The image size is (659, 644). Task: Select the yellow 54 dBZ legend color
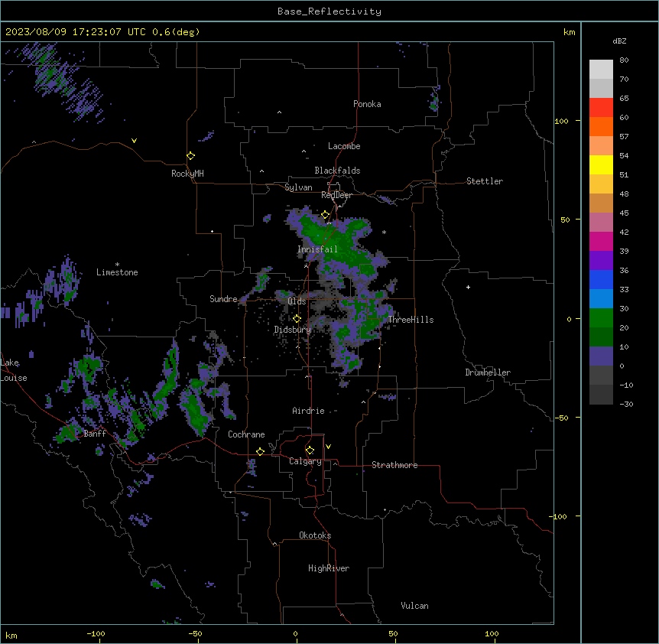point(601,164)
